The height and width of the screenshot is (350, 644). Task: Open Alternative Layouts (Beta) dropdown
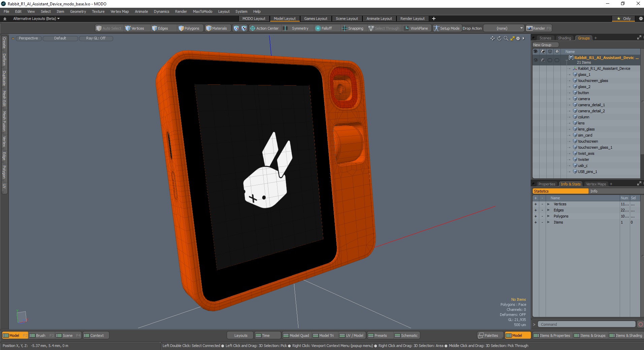[36, 19]
